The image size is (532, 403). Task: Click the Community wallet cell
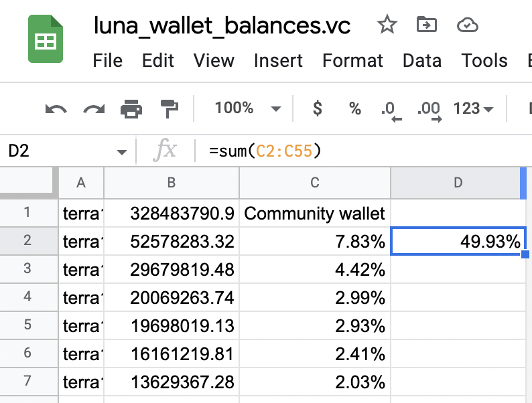click(x=315, y=213)
